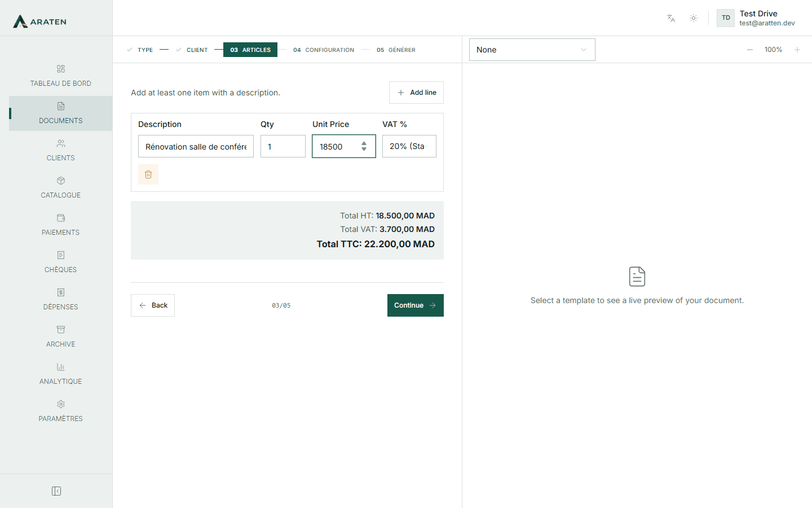Screen dimensions: 812x508
Task: Zoom in the preview with plus
Action: (x=797, y=50)
